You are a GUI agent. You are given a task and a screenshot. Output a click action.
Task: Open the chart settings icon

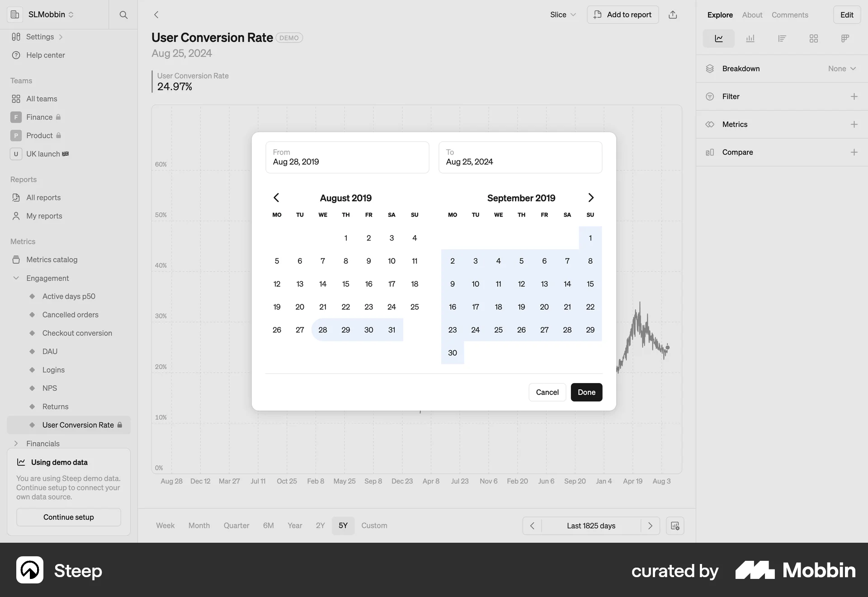pos(675,526)
